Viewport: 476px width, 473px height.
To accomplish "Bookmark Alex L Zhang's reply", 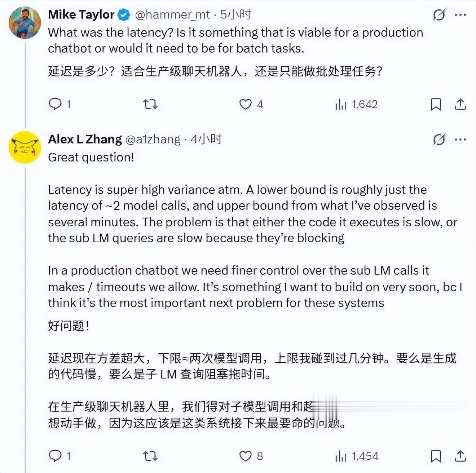I will click(436, 456).
